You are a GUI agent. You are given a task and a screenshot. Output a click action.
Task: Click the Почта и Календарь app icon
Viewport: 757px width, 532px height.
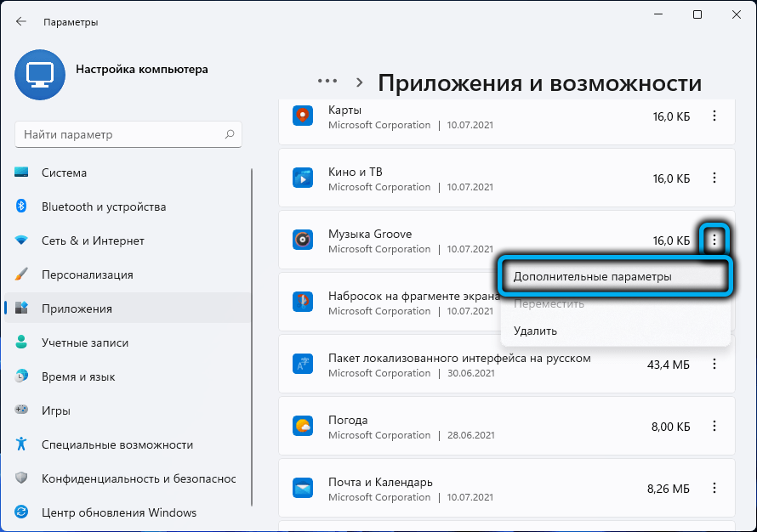coord(303,489)
